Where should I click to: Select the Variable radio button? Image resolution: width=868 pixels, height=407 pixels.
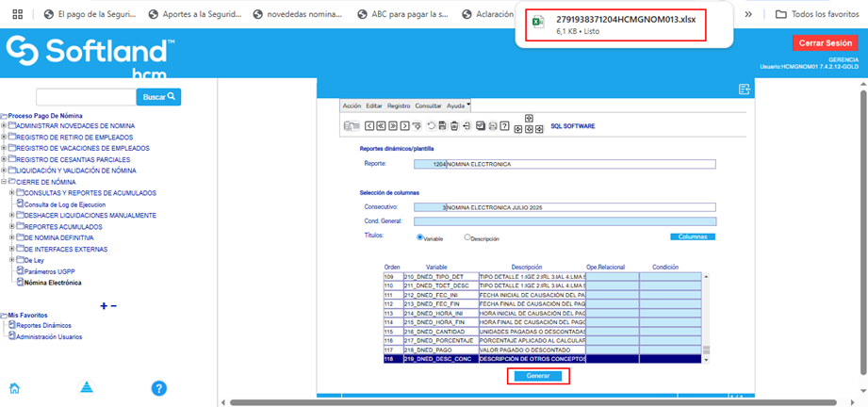click(x=420, y=237)
